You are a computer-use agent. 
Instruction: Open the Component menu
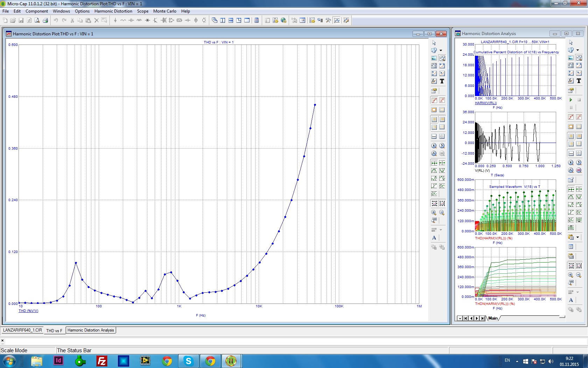tap(37, 11)
